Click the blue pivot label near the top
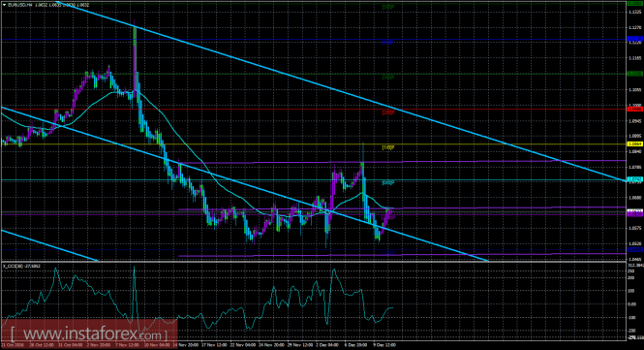The height and width of the screenshot is (350, 644). click(388, 42)
